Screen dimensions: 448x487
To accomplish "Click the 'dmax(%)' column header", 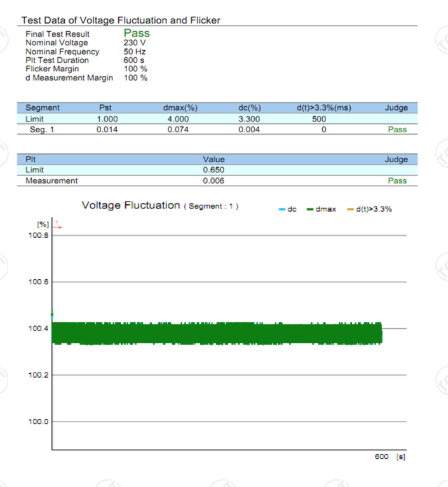I will tap(180, 108).
